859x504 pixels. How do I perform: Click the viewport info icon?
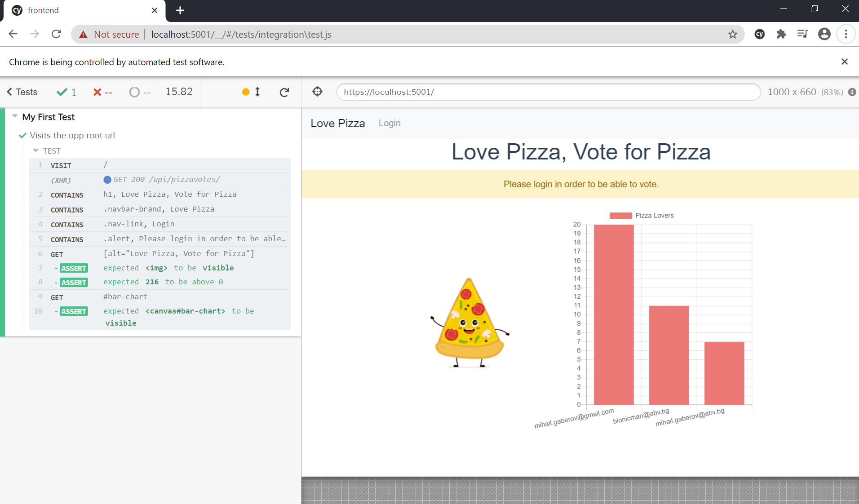[x=852, y=92]
